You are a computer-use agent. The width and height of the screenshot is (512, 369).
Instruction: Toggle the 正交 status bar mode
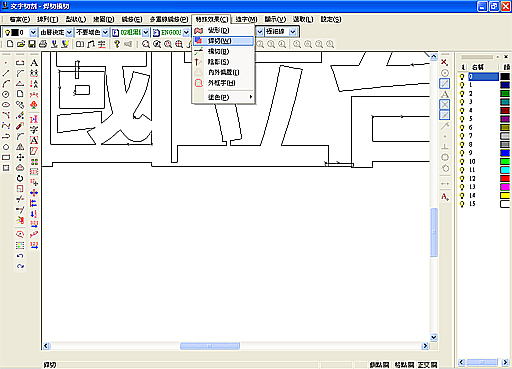428,365
